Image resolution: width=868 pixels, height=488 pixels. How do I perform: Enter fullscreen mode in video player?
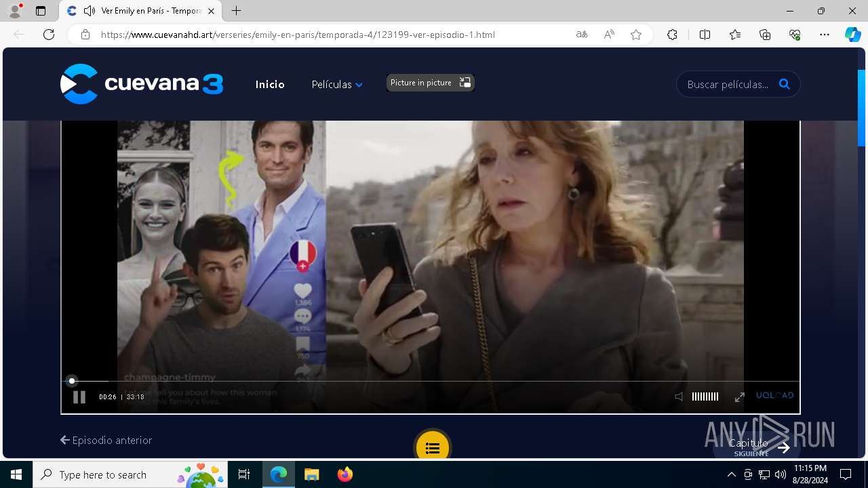[x=740, y=397]
